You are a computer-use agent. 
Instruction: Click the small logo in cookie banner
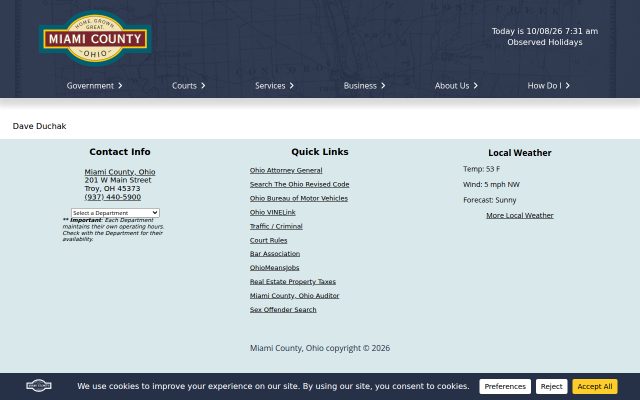click(39, 386)
